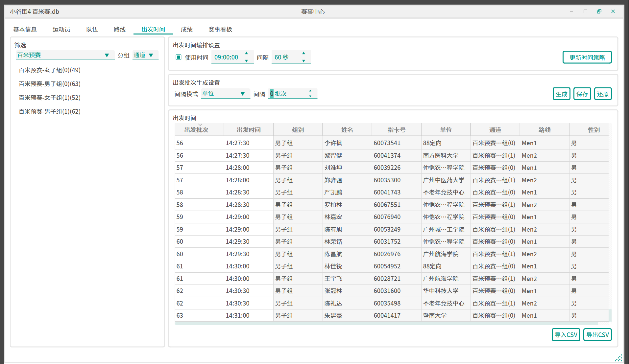Sort by the 出发批次 column header
629x364 pixels.
196,130
